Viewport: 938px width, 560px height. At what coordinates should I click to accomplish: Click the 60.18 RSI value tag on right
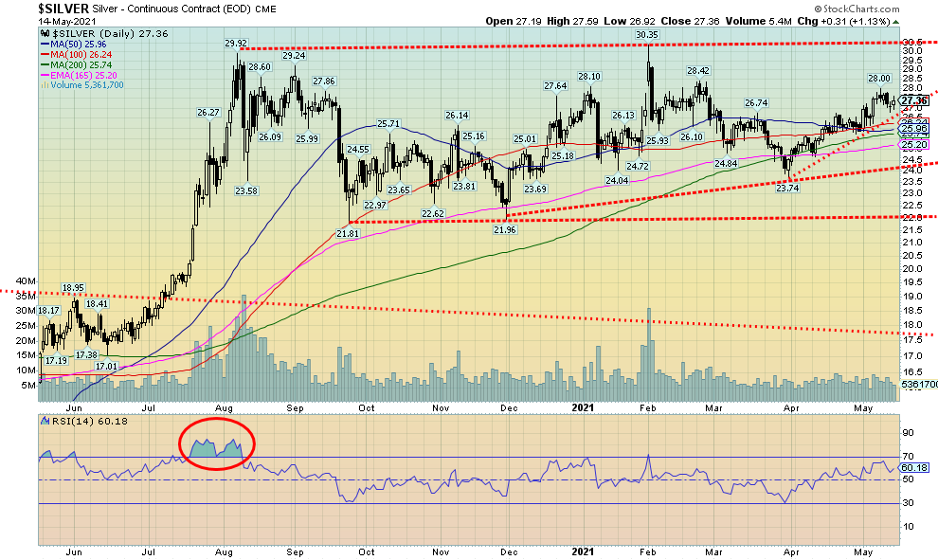click(x=913, y=467)
